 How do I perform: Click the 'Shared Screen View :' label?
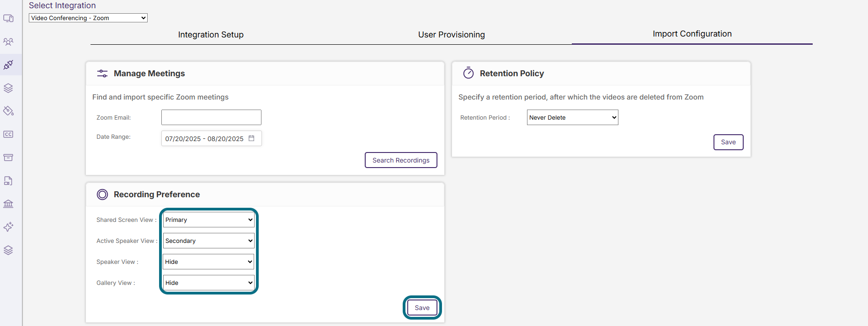pos(127,220)
